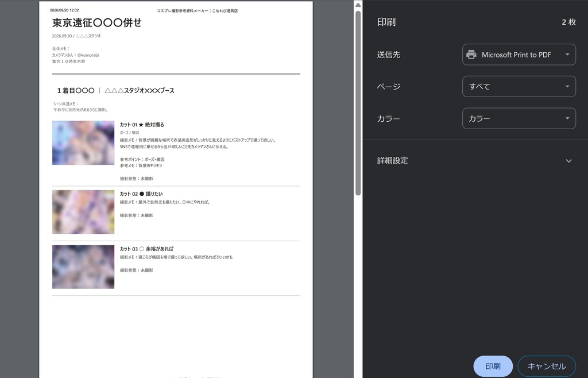Click the カメラマンさん：@komorebi line
588x378 pixels.
pyautogui.click(x=75, y=55)
